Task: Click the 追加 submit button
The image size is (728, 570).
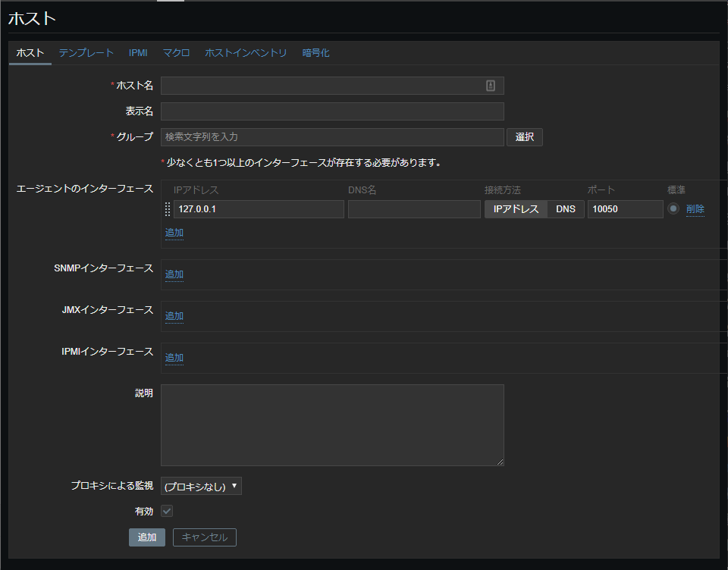Action: 146,537
